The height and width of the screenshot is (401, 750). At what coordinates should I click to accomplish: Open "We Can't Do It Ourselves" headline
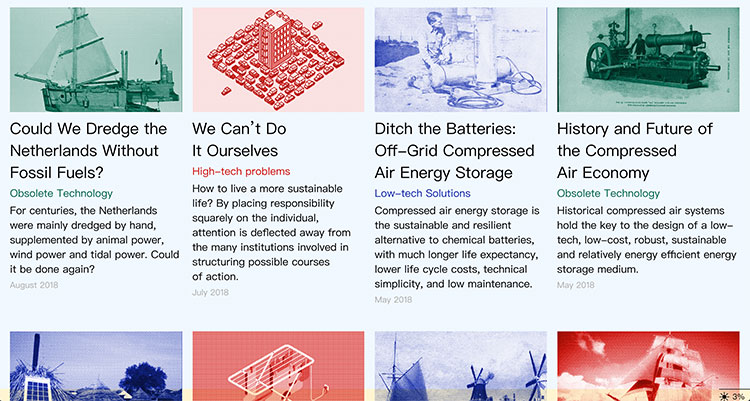pyautogui.click(x=239, y=140)
